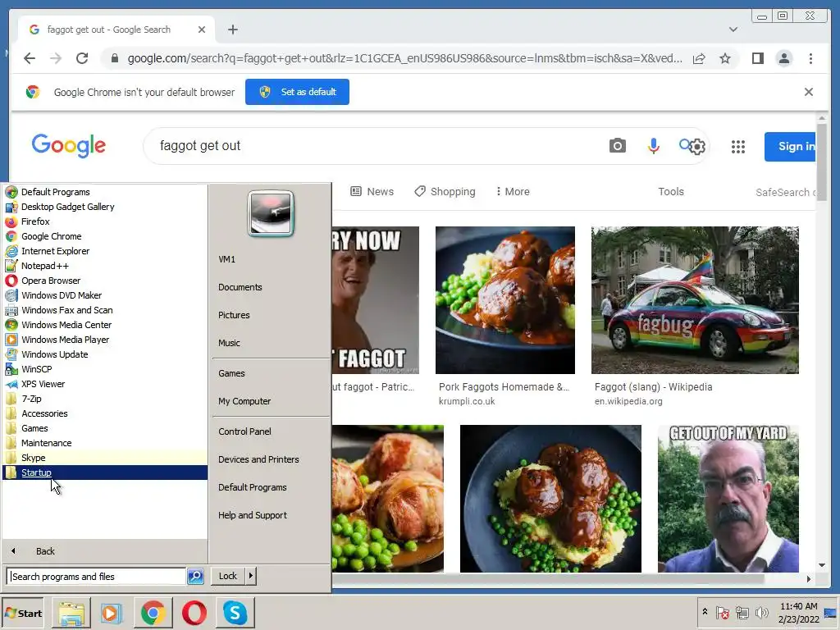Dismiss the default browser notification bar

pos(808,92)
